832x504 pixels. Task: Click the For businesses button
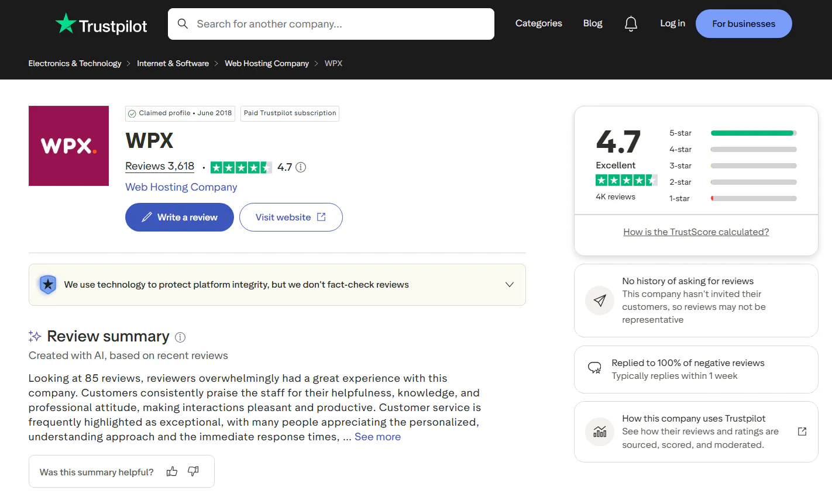point(744,24)
